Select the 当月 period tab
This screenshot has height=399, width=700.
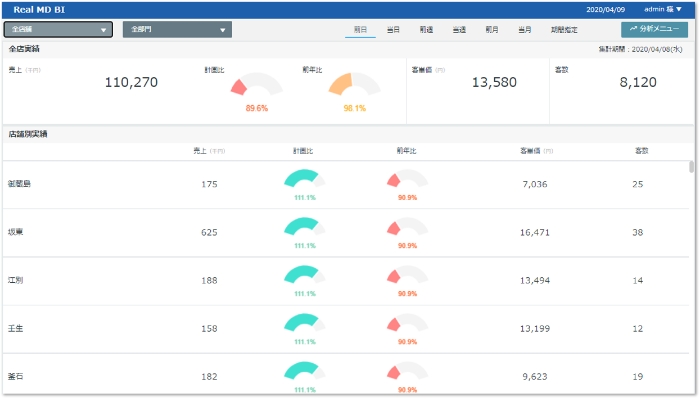525,29
